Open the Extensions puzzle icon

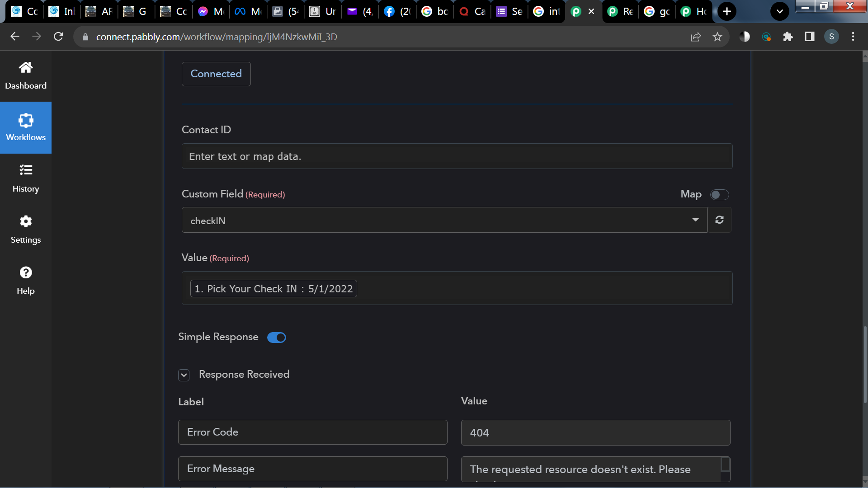coord(788,37)
